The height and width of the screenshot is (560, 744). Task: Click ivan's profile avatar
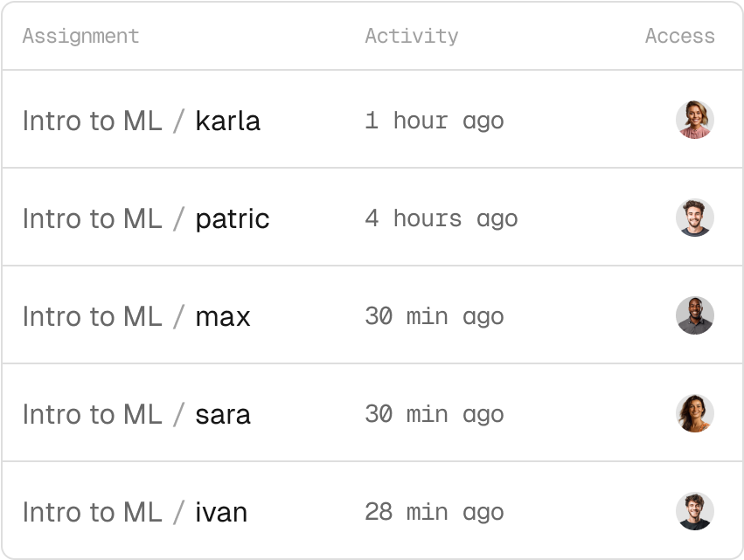(695, 511)
